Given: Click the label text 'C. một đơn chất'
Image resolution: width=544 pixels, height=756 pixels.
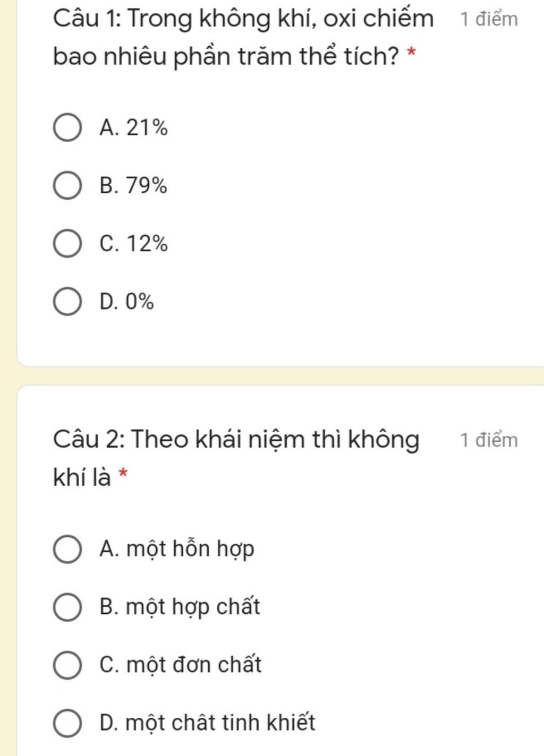Looking at the screenshot, I should [181, 665].
